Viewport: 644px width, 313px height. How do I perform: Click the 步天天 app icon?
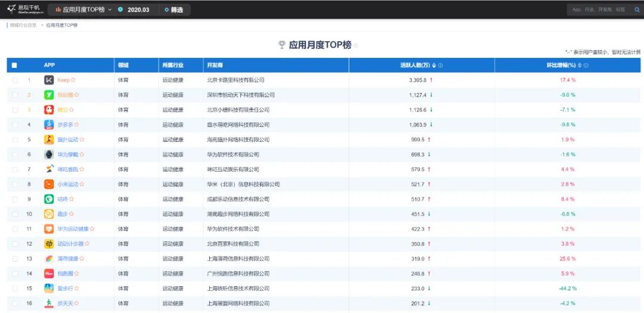point(49,303)
